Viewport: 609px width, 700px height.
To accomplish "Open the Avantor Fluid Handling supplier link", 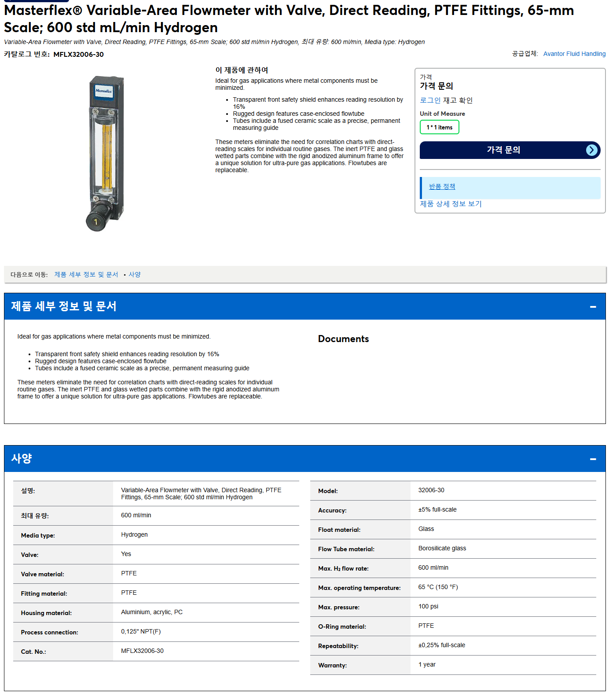I will click(574, 54).
